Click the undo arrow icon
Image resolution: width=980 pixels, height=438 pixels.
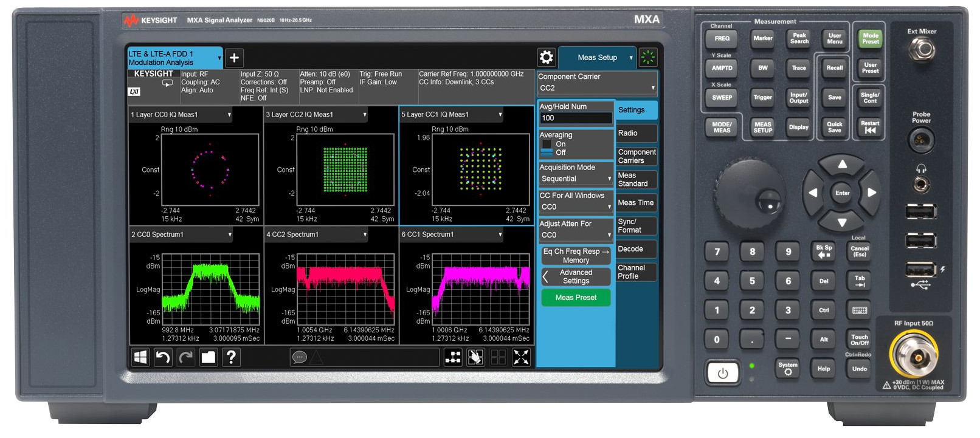coord(162,357)
